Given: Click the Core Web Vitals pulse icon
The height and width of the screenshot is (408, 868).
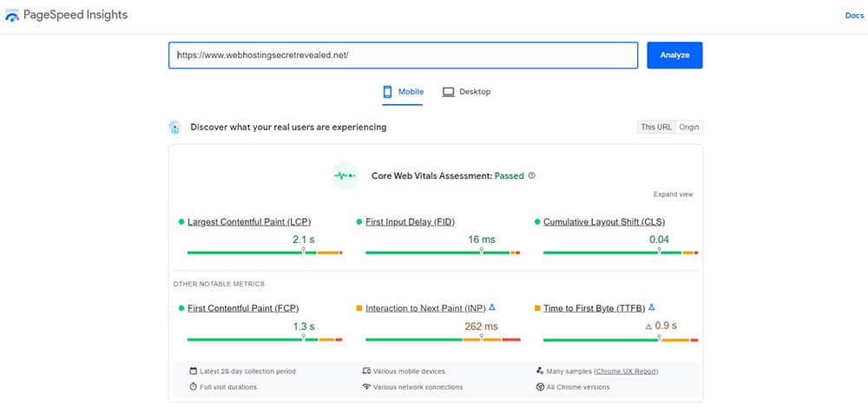Looking at the screenshot, I should click(x=345, y=175).
